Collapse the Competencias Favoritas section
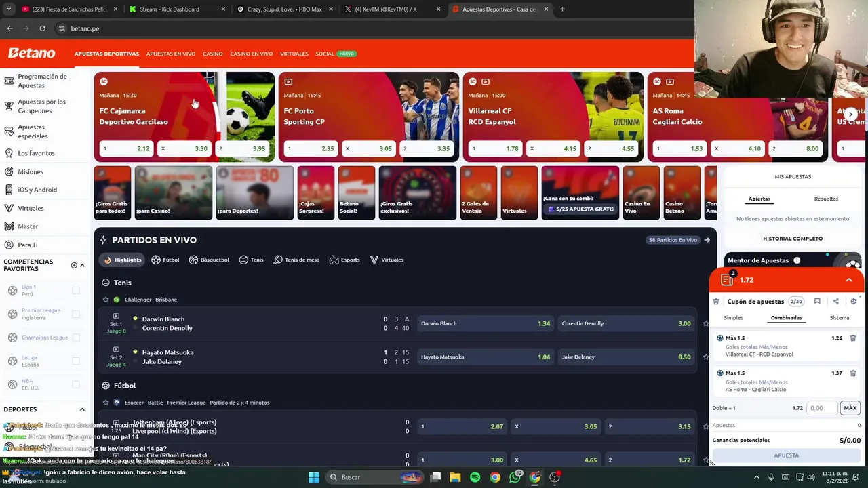The width and height of the screenshot is (868, 488). point(83,265)
